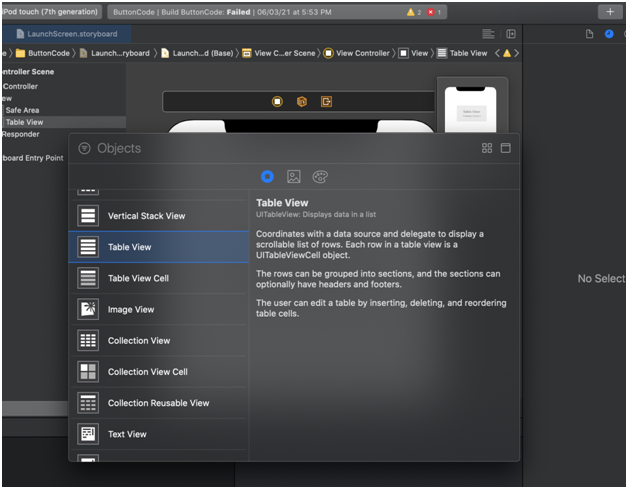Open the File inspector icon
This screenshot has width=628, height=489.
click(589, 34)
